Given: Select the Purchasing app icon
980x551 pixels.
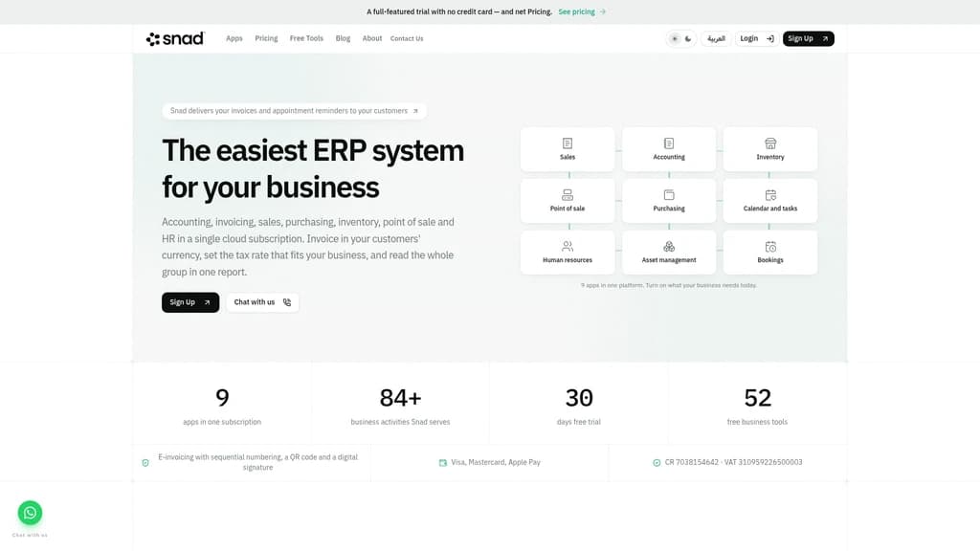Looking at the screenshot, I should click(x=669, y=195).
